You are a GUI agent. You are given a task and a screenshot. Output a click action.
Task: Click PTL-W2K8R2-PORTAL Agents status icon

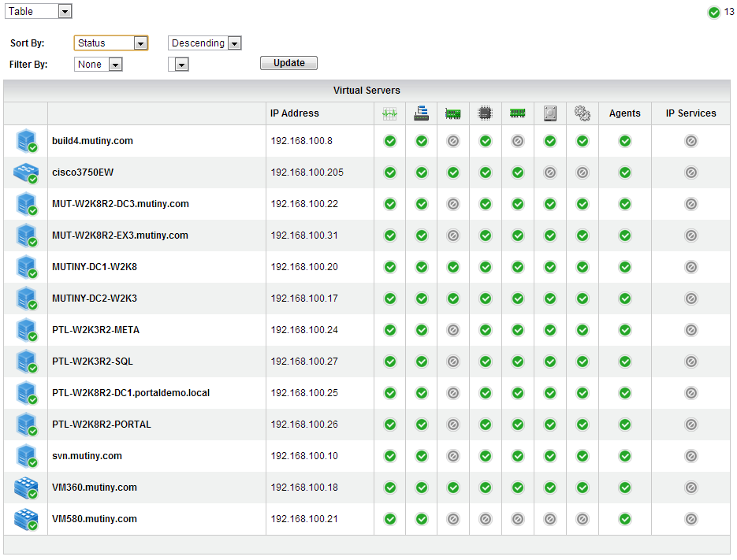(624, 425)
